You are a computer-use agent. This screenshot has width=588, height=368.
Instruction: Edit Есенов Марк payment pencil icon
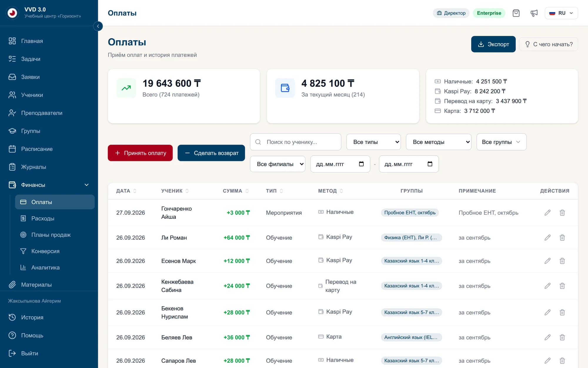tap(547, 261)
